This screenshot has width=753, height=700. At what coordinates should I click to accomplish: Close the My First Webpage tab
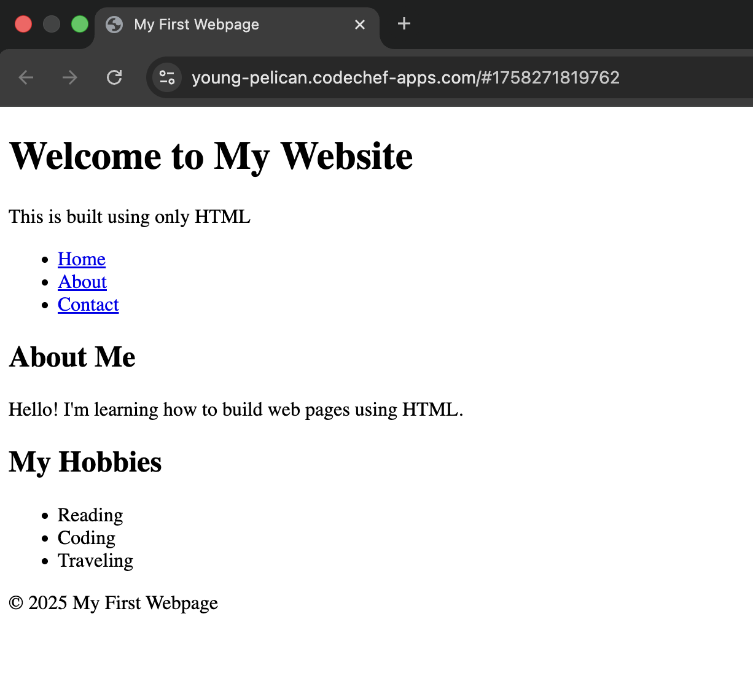point(360,25)
